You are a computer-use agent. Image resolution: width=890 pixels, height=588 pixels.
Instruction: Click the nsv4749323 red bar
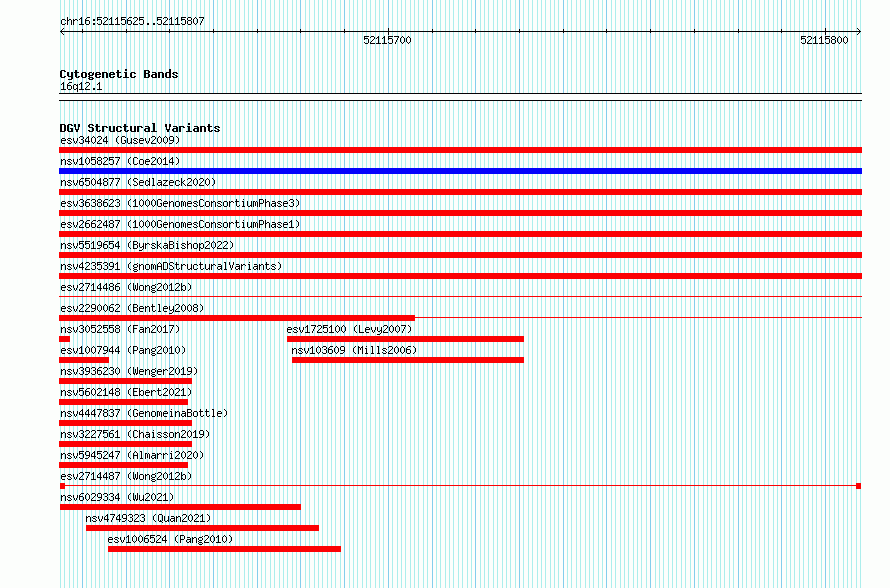coord(202,528)
